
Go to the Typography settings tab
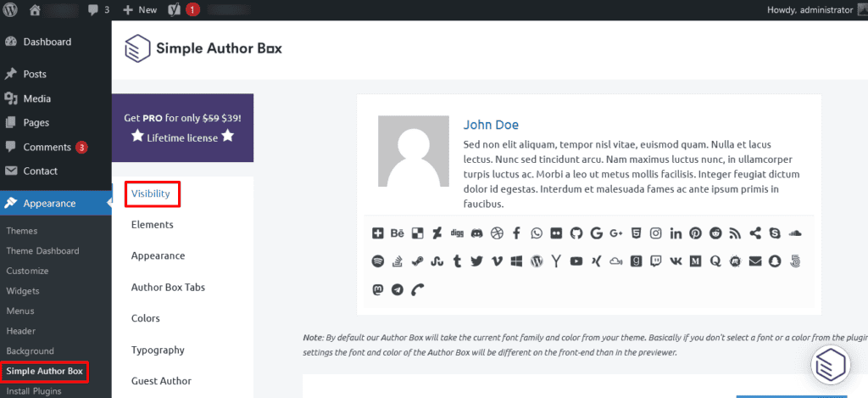click(x=158, y=350)
